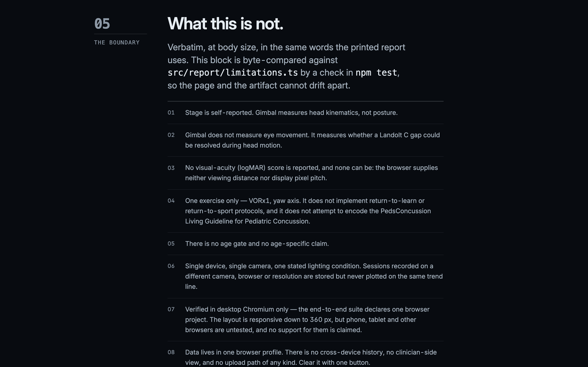Select the VORx1 yaw axis limitation text
Screen dimensions: 588x367
click(x=308, y=211)
